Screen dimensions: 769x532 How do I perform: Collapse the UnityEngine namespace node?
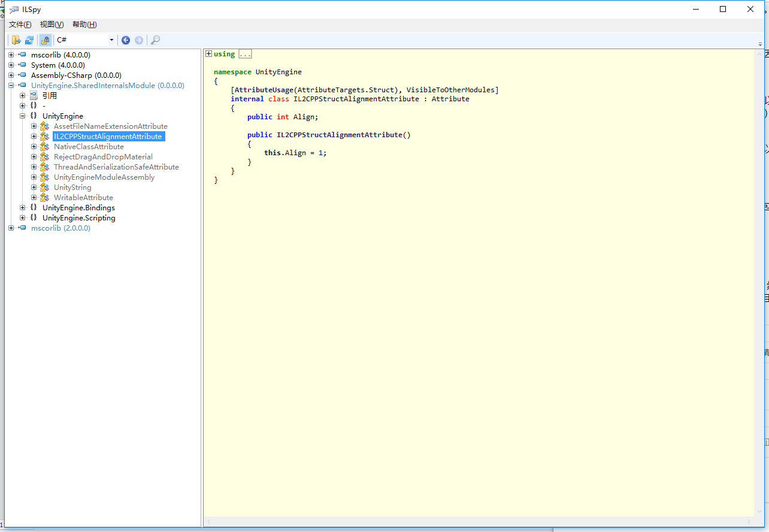(23, 116)
